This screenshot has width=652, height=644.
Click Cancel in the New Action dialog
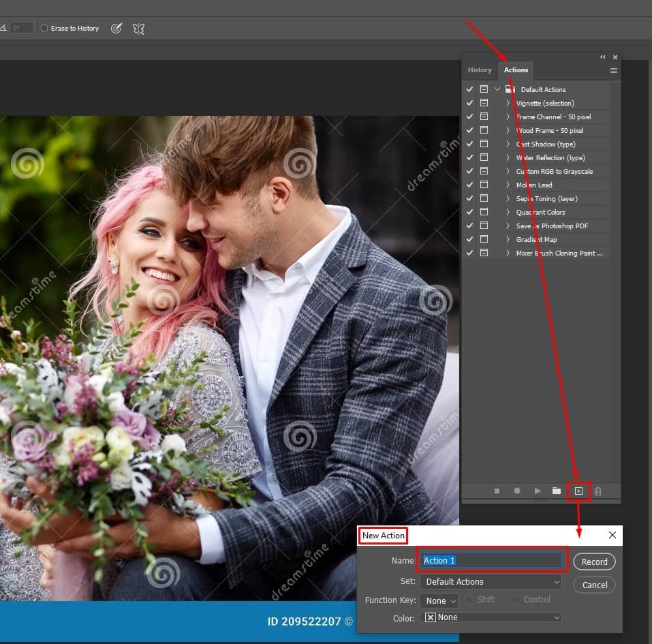[x=593, y=585]
